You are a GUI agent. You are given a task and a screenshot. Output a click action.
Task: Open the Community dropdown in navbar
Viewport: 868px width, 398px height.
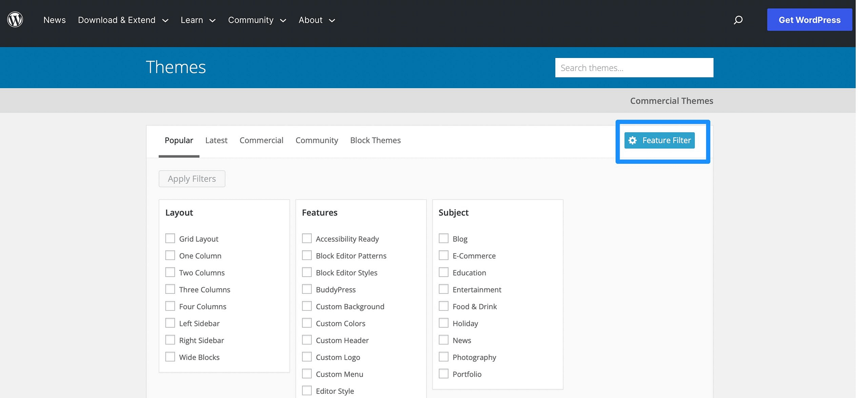pos(257,20)
